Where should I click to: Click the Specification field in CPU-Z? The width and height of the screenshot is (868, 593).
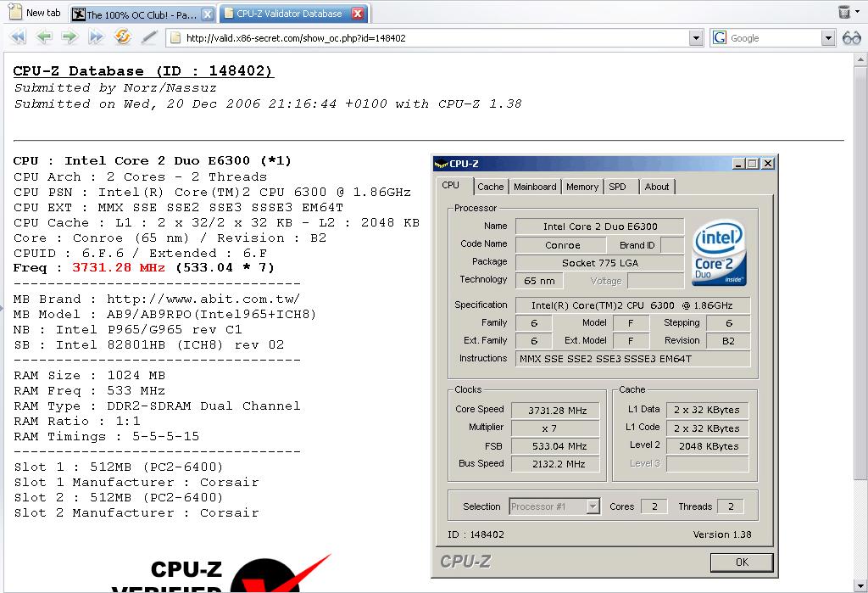click(x=632, y=305)
